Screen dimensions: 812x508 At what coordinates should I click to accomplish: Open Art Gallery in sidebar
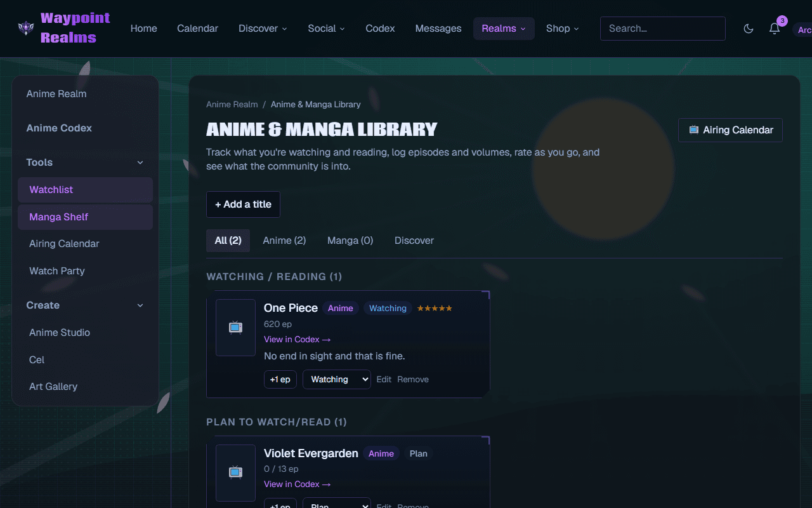tap(85, 387)
